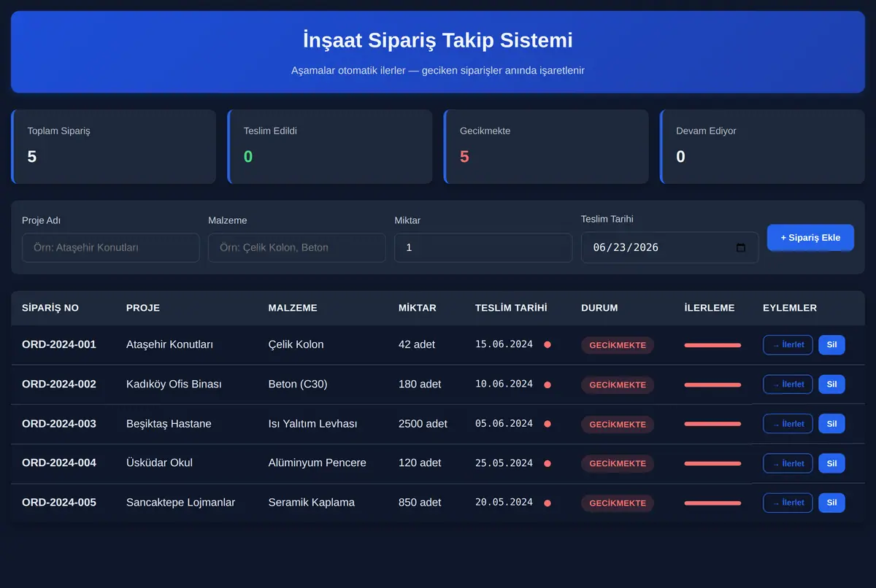Viewport: 876px width, 588px height.
Task: Select the Toplam Sipariş stat card
Action: (x=113, y=147)
